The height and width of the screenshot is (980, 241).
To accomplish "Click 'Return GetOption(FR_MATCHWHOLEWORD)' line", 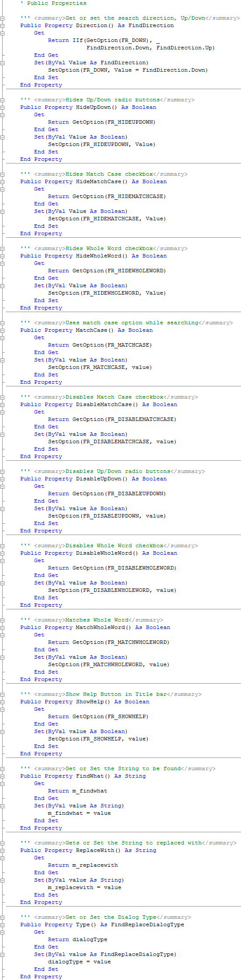I will [x=109, y=642].
